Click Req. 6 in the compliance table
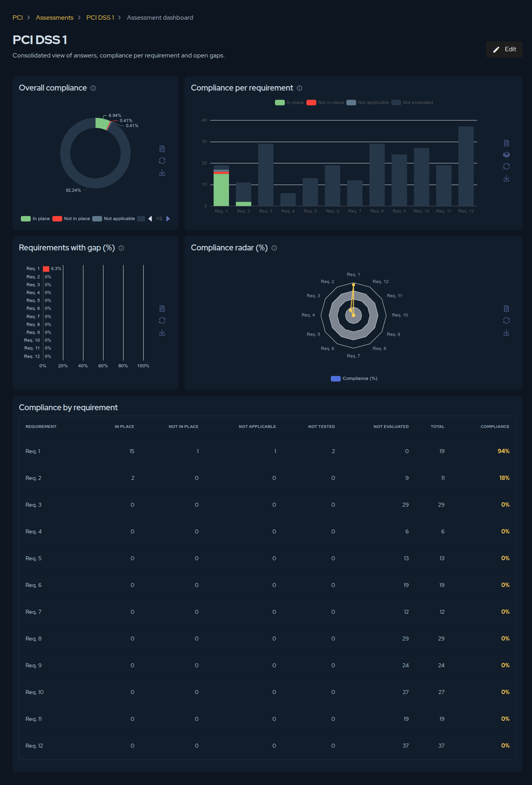Screen dimensions: 532x785 pos(33,585)
